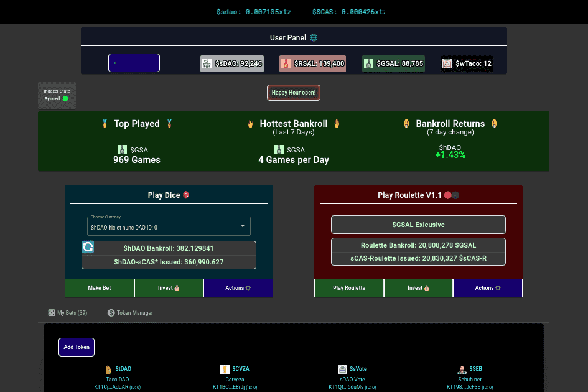Click the Happy Hour open! button

[x=294, y=93]
